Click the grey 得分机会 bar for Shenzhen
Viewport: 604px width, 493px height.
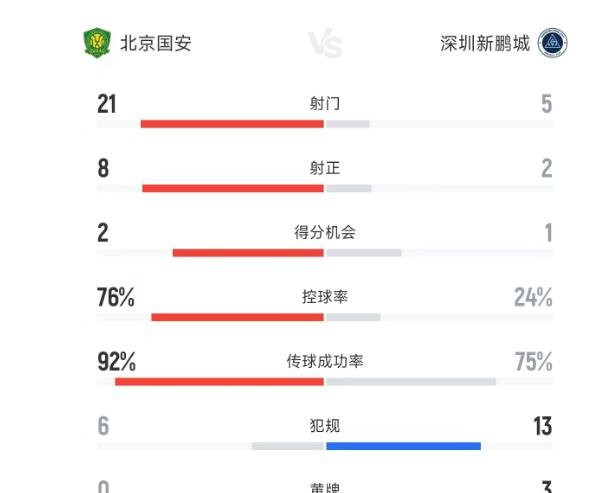click(364, 253)
